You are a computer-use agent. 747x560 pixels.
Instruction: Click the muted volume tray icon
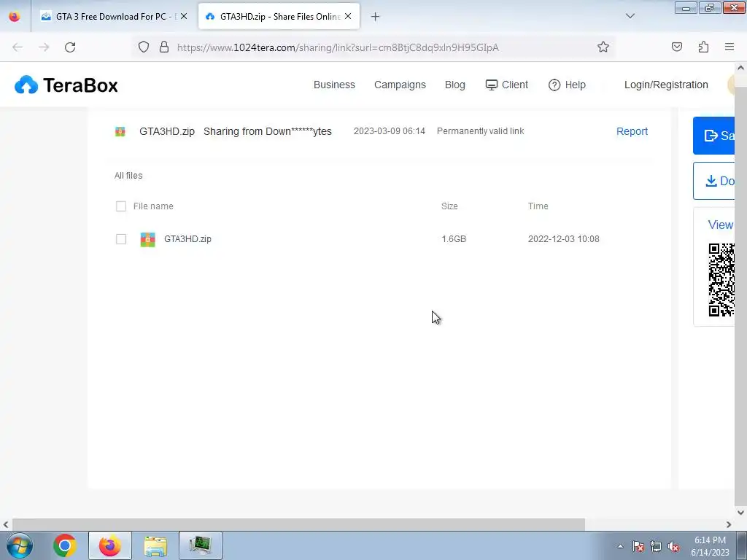(673, 546)
